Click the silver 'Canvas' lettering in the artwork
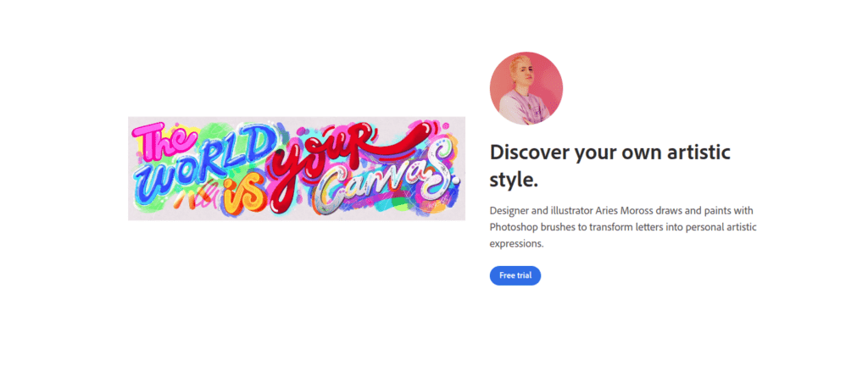The image size is (868, 366). point(382,186)
